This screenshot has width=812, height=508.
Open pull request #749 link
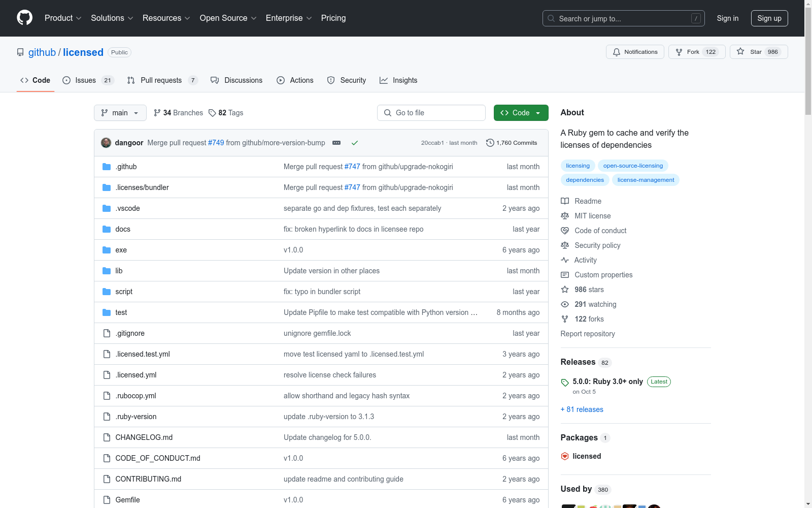coord(216,143)
